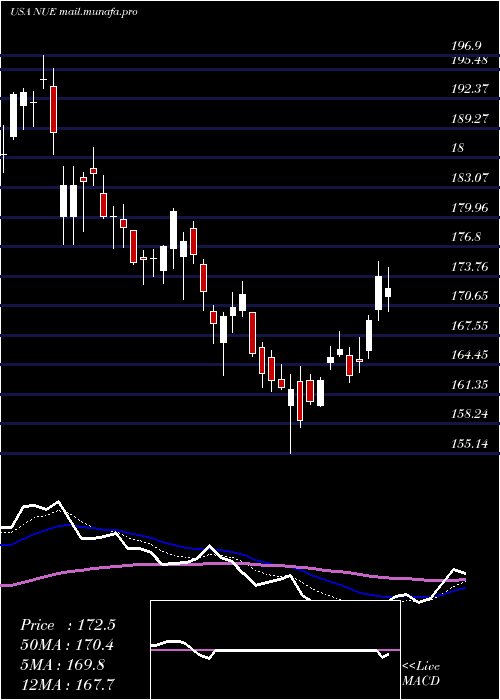The width and height of the screenshot is (500, 700).
Task: Click the 158.24 price axis label
Action: coord(469,414)
